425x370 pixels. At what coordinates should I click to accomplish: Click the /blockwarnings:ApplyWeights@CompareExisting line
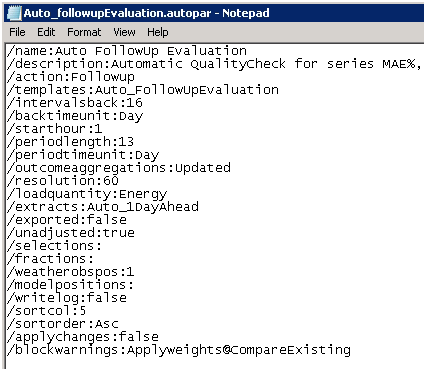coord(179,350)
